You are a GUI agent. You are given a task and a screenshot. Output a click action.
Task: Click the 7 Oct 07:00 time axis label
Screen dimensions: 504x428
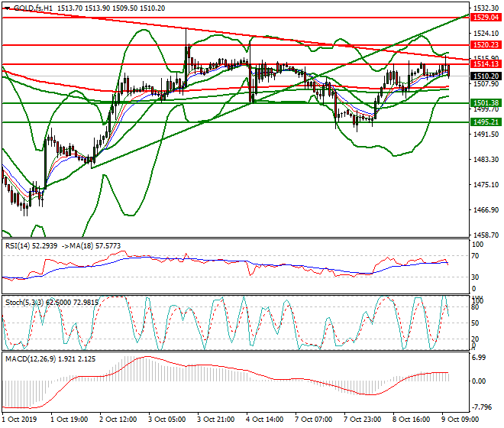(313, 420)
